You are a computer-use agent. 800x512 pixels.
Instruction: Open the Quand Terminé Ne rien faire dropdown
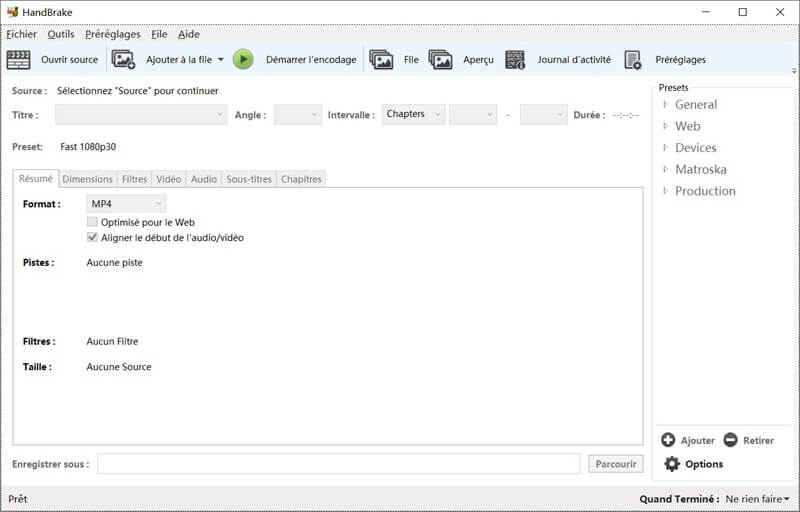[x=757, y=499]
